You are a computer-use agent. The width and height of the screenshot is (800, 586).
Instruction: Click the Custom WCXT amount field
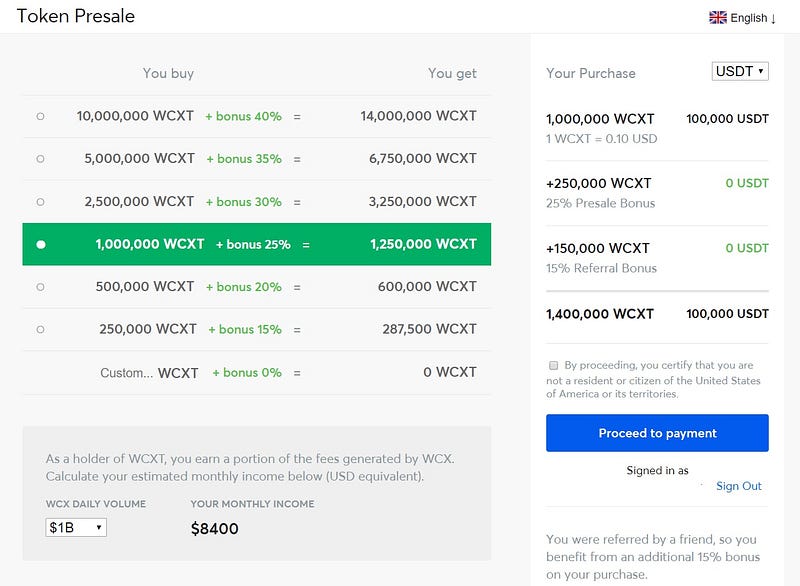126,373
